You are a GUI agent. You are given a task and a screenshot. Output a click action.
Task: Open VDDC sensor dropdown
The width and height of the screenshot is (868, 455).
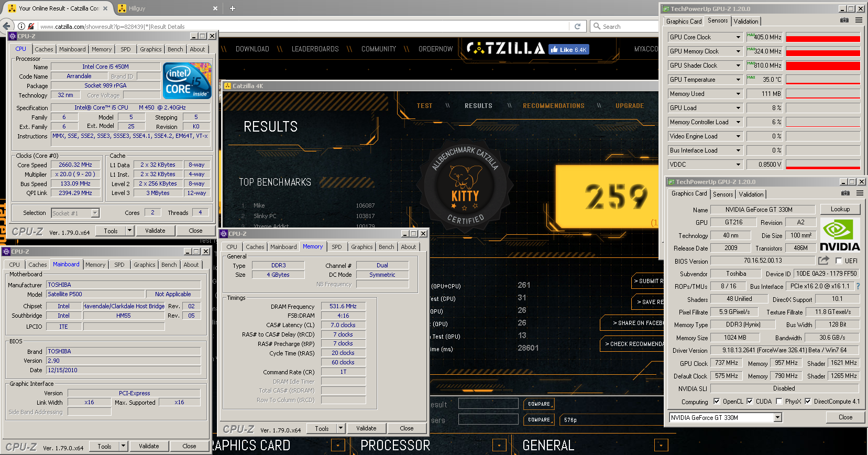click(x=738, y=165)
